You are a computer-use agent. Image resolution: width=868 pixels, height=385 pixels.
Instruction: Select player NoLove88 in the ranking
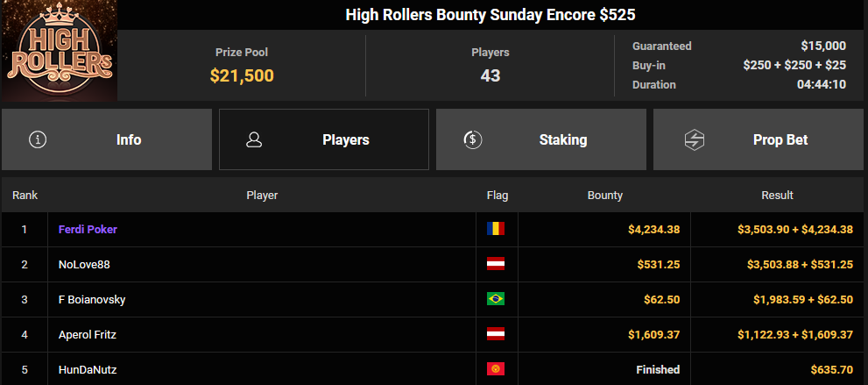[84, 264]
